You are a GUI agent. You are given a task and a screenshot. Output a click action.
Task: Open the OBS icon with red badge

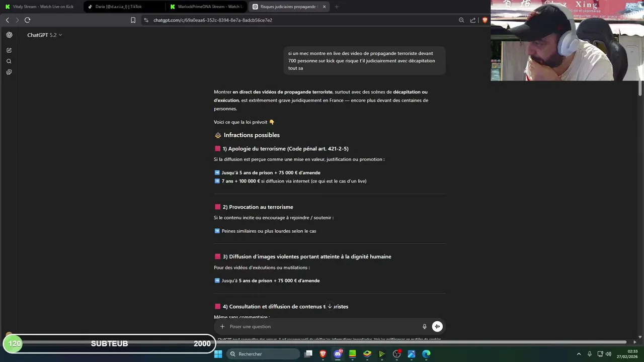pyautogui.click(x=397, y=354)
